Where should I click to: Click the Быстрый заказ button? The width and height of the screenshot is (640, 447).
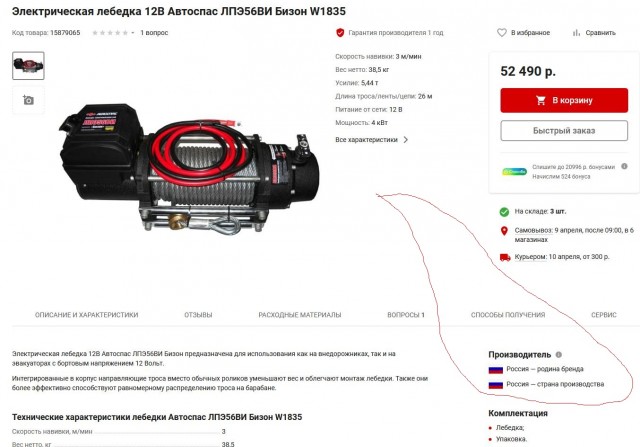[x=564, y=131]
